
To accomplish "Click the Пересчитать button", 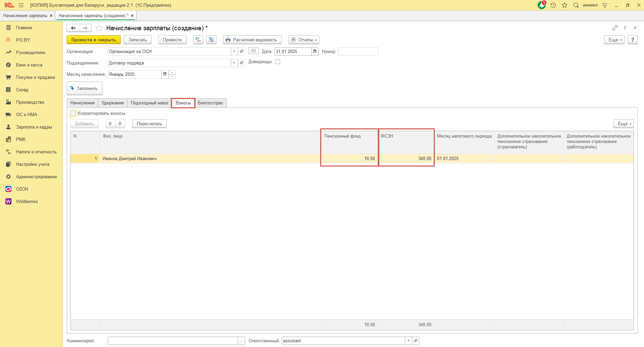I will (x=149, y=124).
